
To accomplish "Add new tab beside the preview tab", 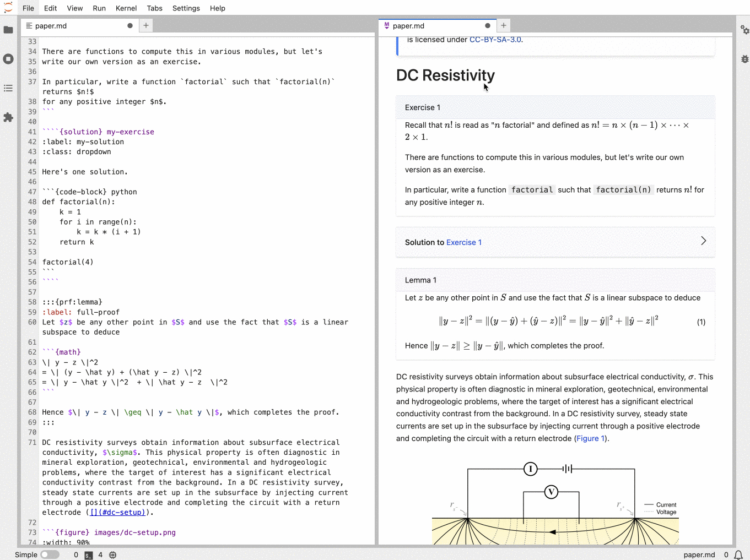I will [503, 25].
